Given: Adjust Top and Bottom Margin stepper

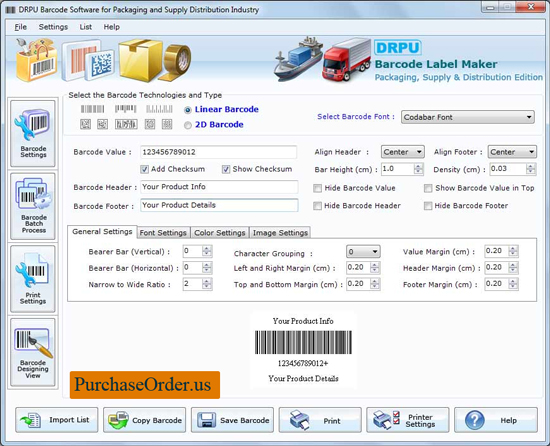Looking at the screenshot, I should click(x=375, y=284).
